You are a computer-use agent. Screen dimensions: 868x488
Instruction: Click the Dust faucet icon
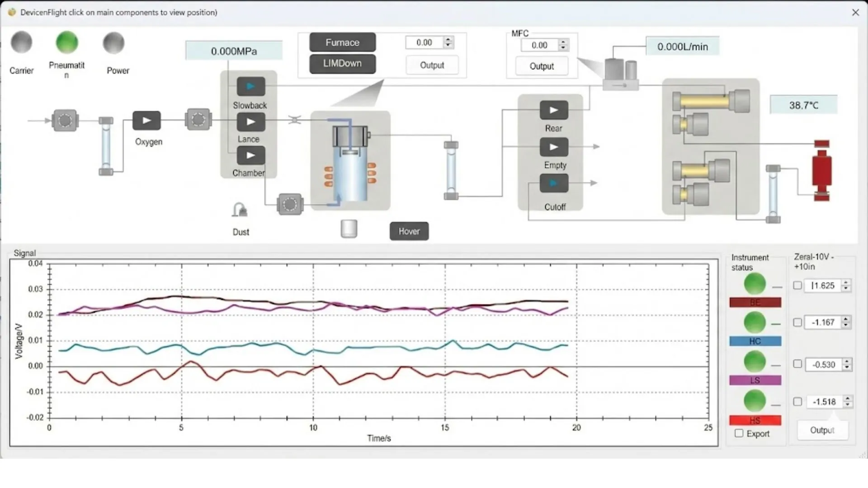239,209
